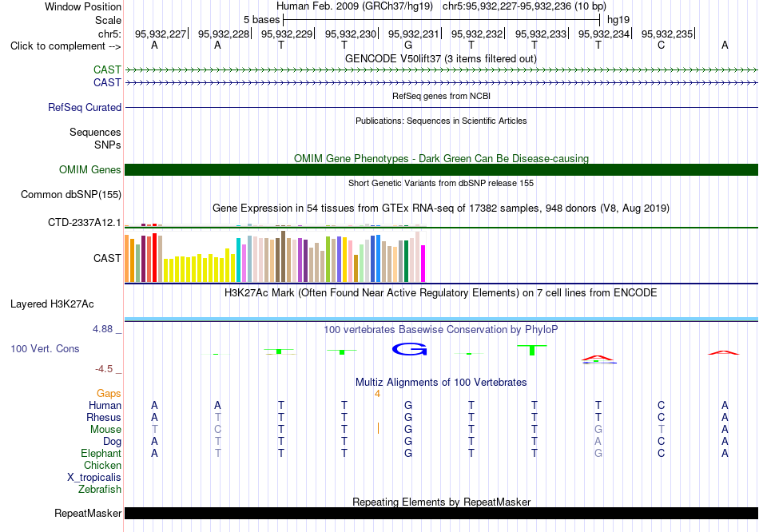This screenshot has width=759, height=532.
Task: Click the orange insertion mark in Mouse row
Action: pos(378,428)
